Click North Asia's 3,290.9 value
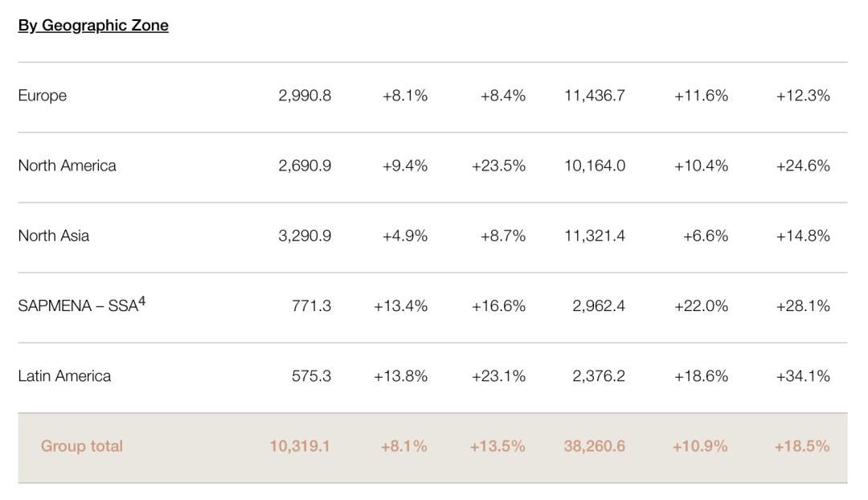 [305, 236]
